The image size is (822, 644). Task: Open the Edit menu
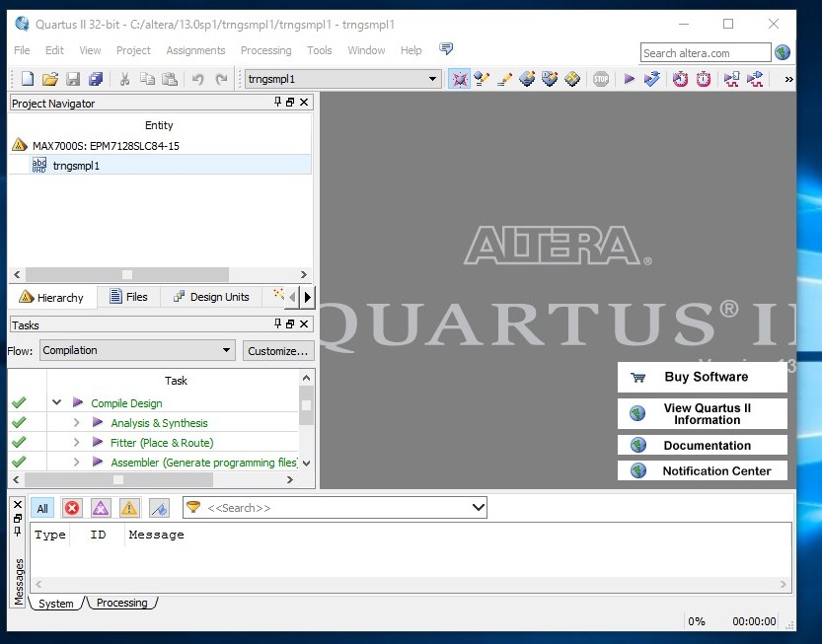(54, 50)
